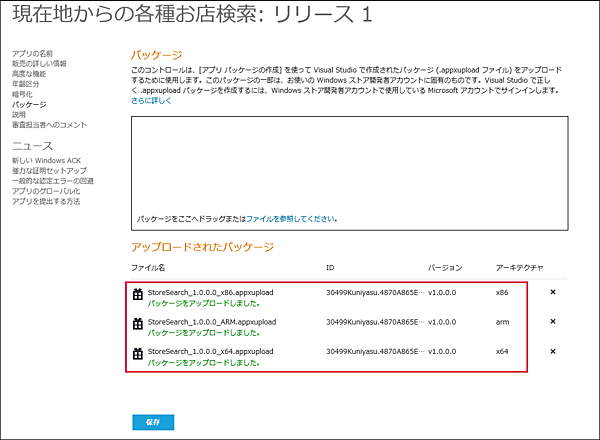
Task: Open news link 強力な証明セットアップ
Action: tap(49, 171)
